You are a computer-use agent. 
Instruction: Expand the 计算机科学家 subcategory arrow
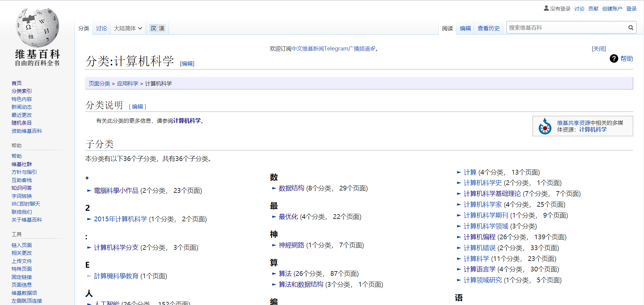click(x=459, y=205)
